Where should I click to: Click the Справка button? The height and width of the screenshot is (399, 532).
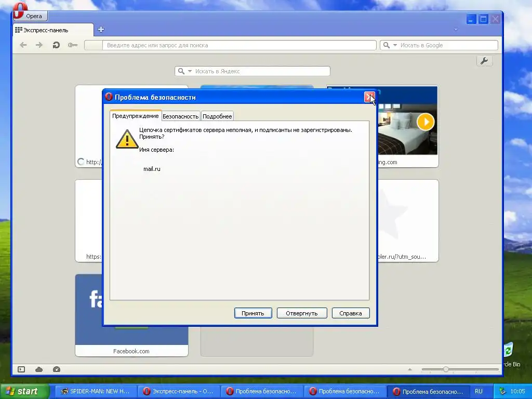pos(351,313)
